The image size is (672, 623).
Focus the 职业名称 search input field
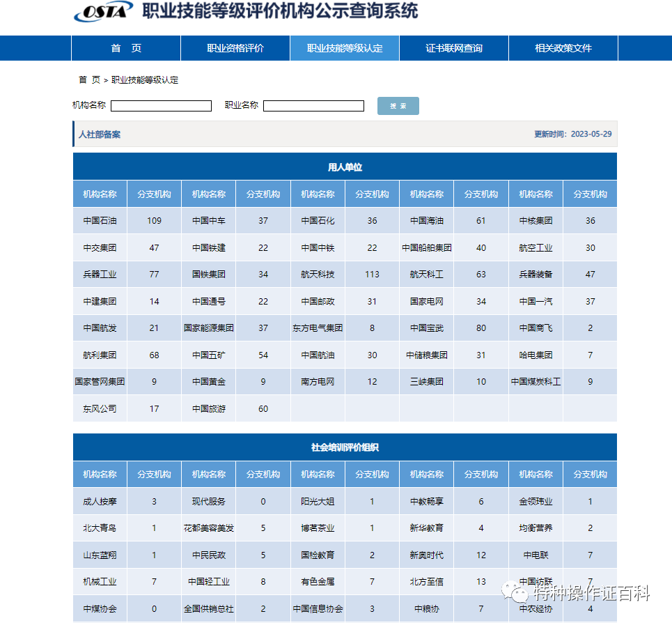[x=313, y=106]
